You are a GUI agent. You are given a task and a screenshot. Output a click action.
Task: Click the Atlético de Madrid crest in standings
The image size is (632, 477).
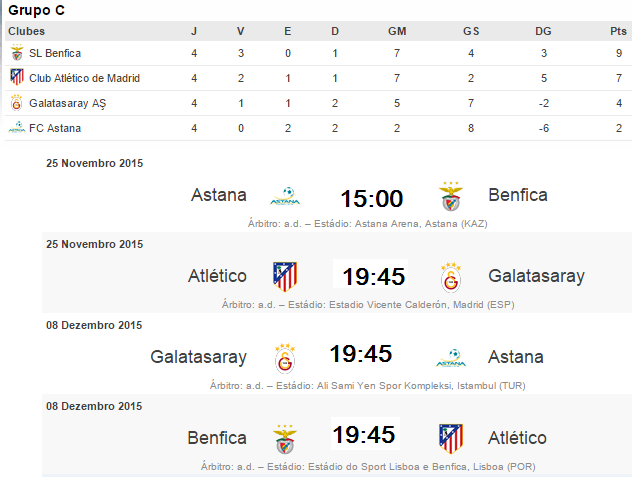[16, 78]
